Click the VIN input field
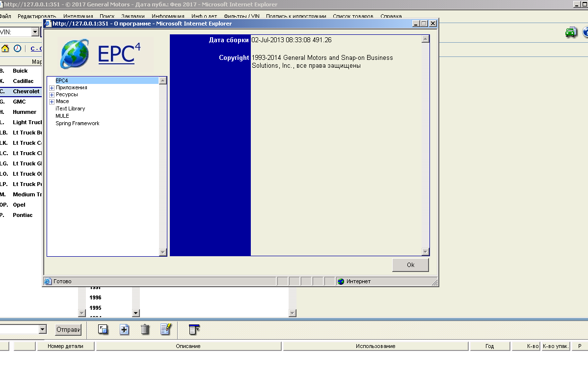This screenshot has height=375, width=588. tap(16, 32)
